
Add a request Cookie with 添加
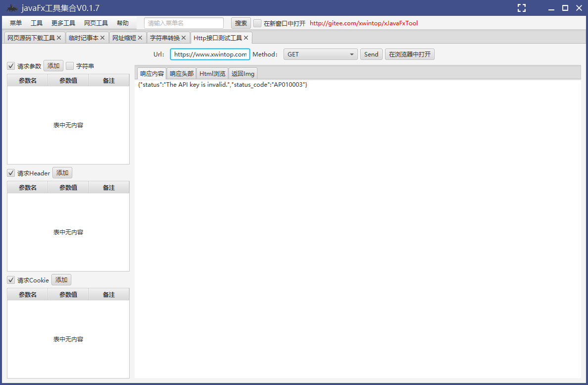pyautogui.click(x=61, y=280)
